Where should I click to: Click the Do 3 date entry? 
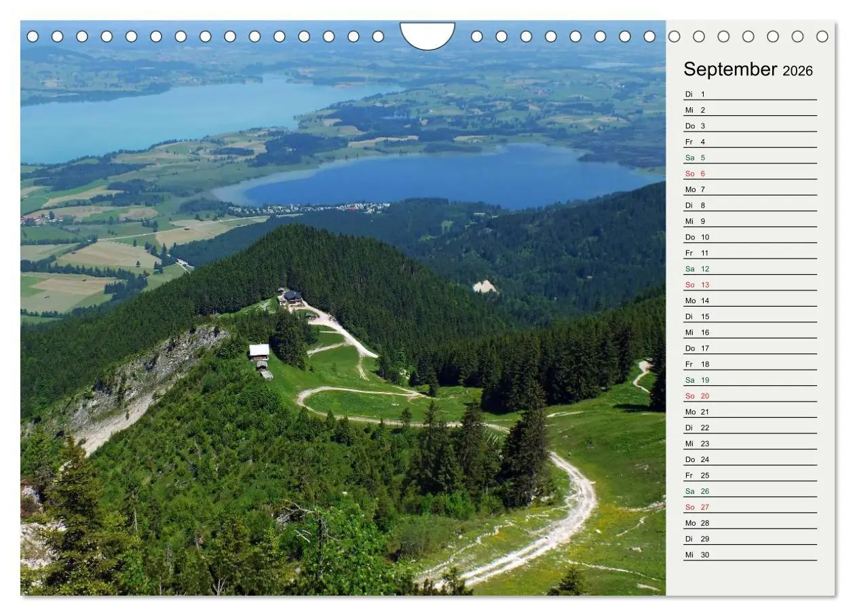point(696,125)
